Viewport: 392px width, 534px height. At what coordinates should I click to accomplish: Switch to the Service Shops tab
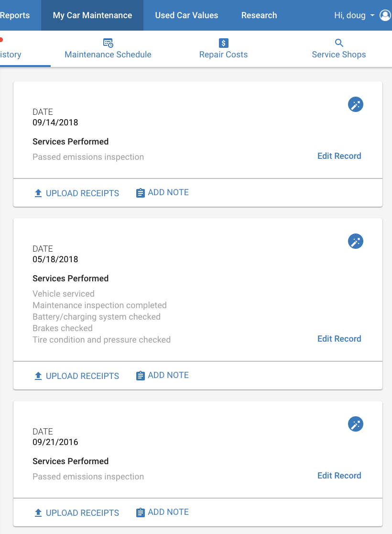(339, 49)
